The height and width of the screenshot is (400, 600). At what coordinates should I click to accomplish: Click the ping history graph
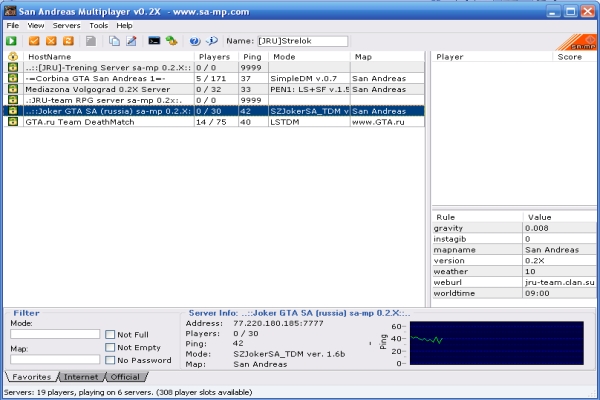(497, 343)
